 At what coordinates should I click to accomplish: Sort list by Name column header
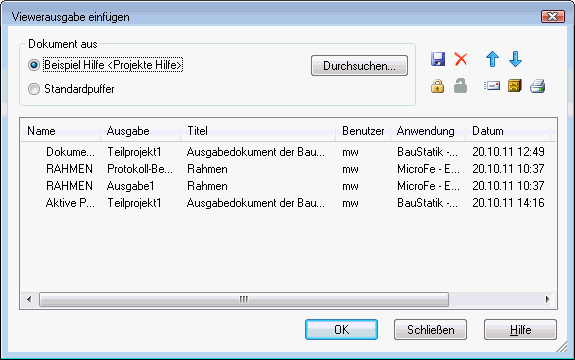pos(61,131)
